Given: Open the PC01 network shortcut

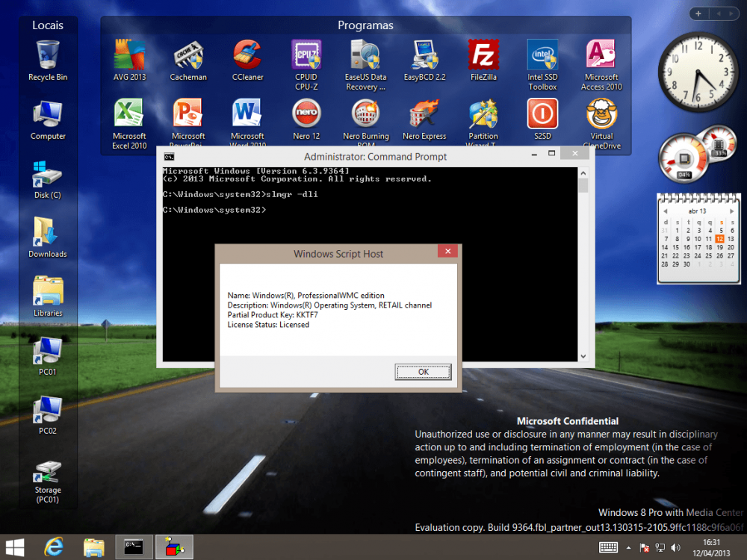Looking at the screenshot, I should (x=48, y=355).
